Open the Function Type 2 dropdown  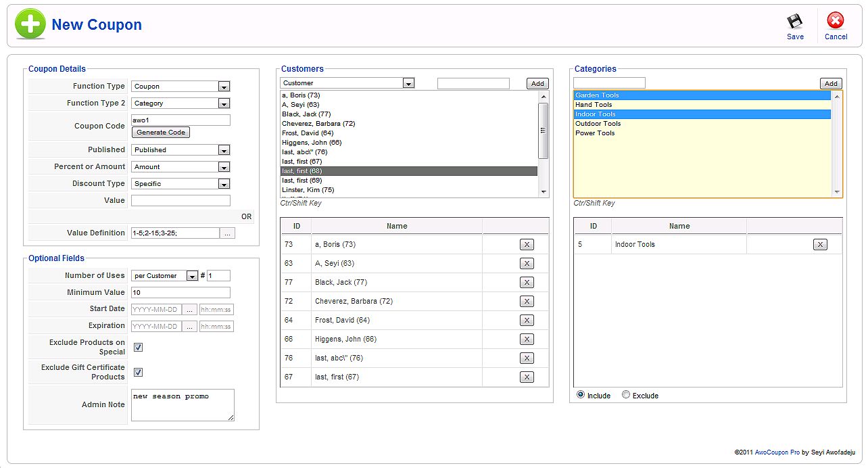click(x=180, y=103)
